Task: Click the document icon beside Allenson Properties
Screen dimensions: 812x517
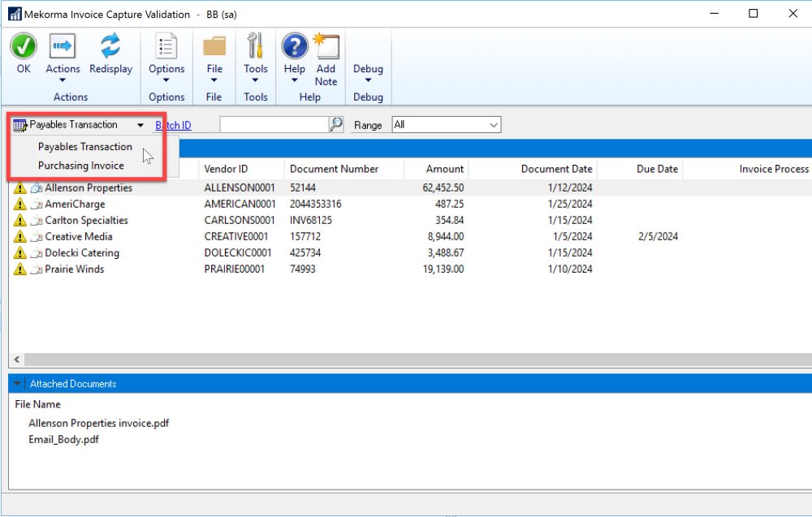Action: [x=37, y=187]
